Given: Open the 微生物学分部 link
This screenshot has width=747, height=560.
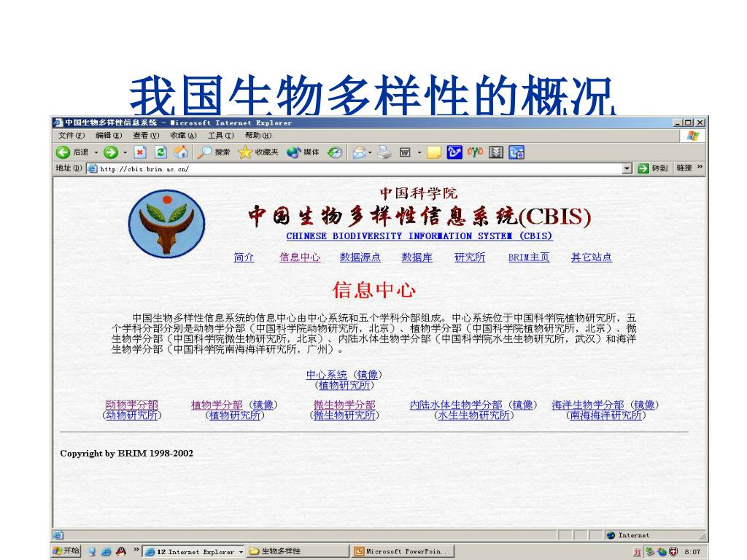Looking at the screenshot, I should (x=344, y=405).
